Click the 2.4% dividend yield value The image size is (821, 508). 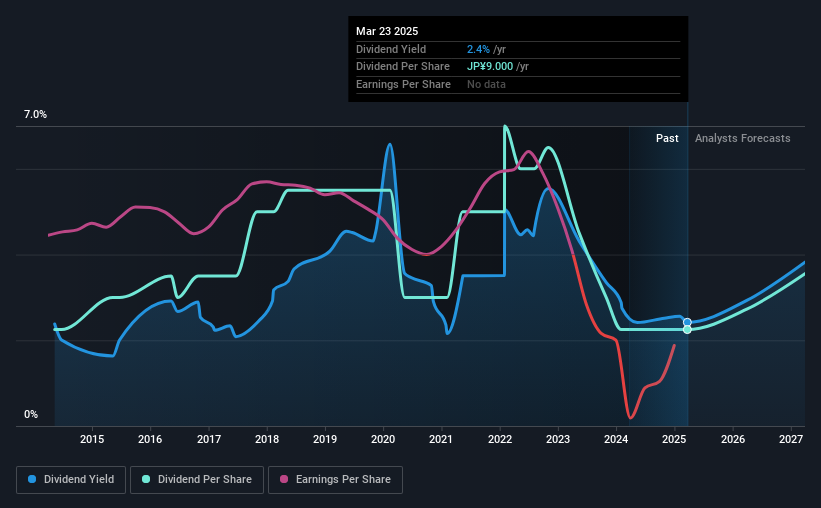tap(478, 49)
